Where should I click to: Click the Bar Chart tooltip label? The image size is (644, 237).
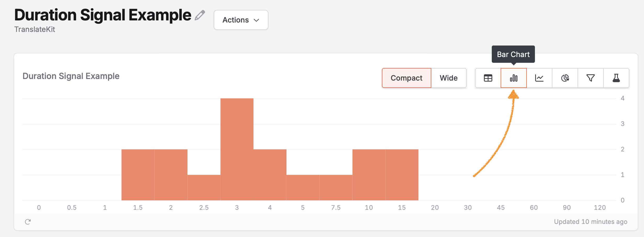click(513, 54)
